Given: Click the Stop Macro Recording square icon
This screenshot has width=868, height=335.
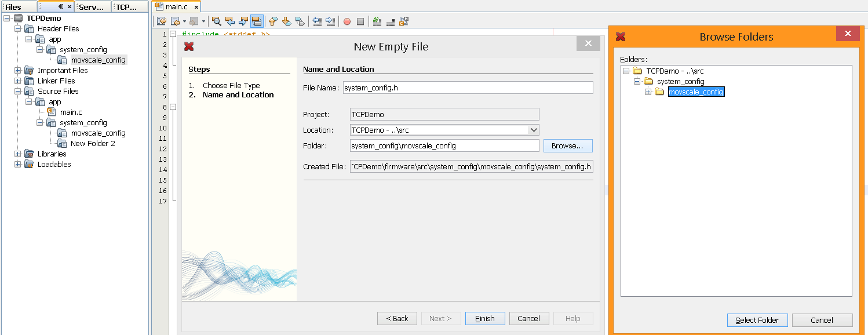Looking at the screenshot, I should [x=360, y=21].
